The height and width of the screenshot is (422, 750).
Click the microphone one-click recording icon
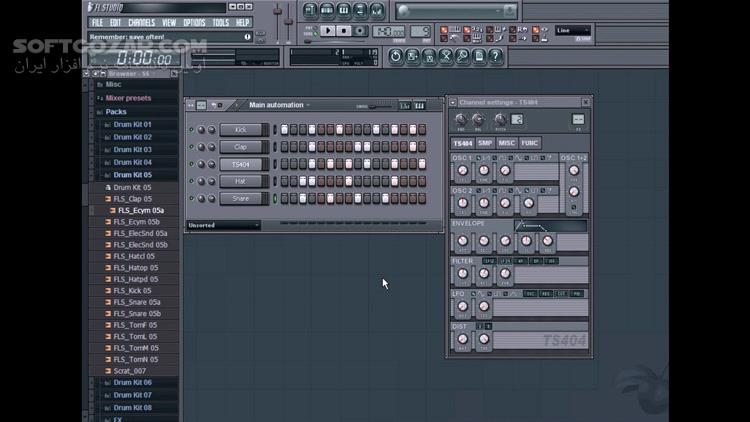pyautogui.click(x=462, y=56)
